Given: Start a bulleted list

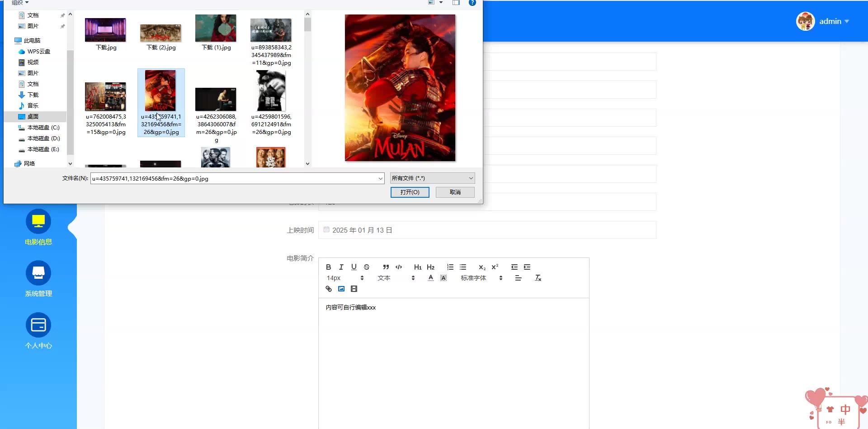Looking at the screenshot, I should [x=463, y=267].
